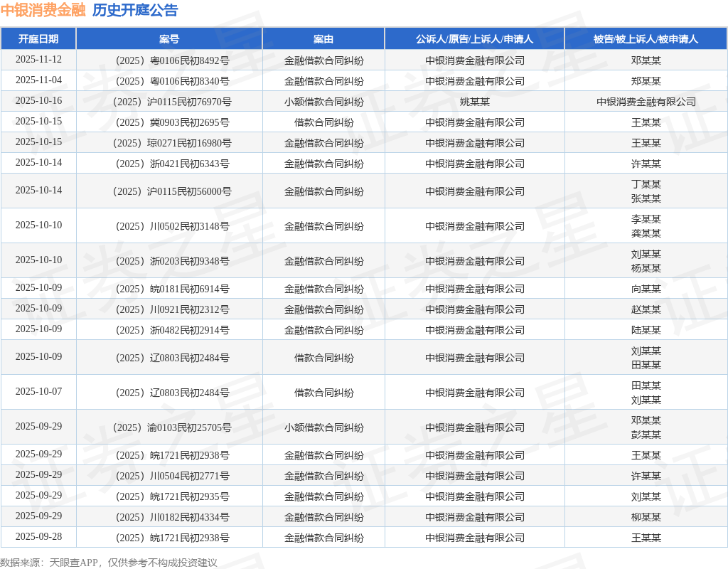Click defendant cell 邓某某 in 8492 row
This screenshot has height=569, width=728.
[646, 60]
